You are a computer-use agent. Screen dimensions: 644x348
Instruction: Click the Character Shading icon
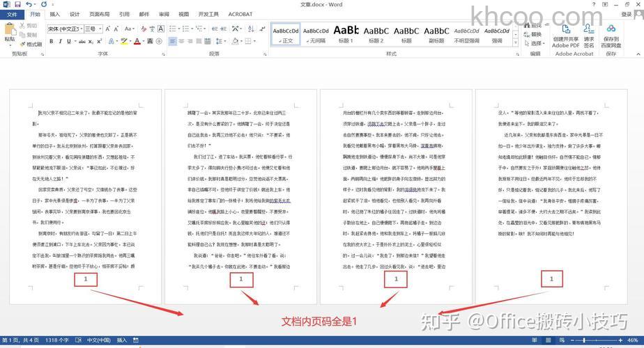151,42
